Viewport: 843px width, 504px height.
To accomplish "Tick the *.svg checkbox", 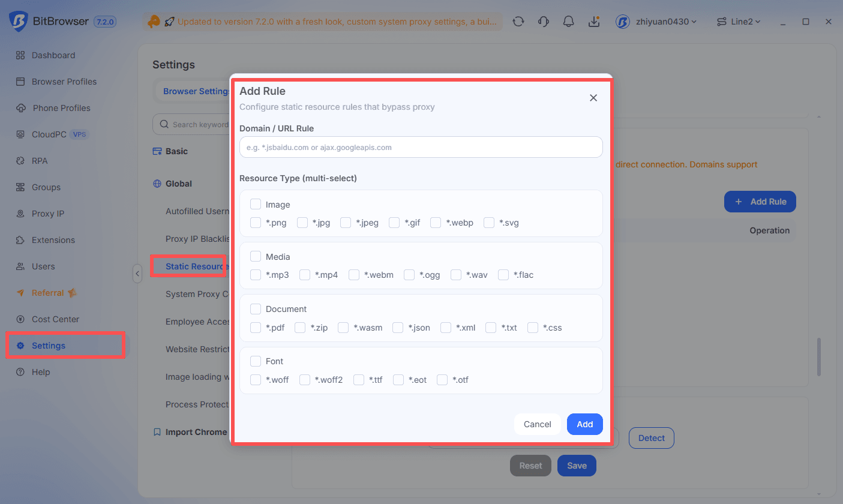I will (489, 223).
